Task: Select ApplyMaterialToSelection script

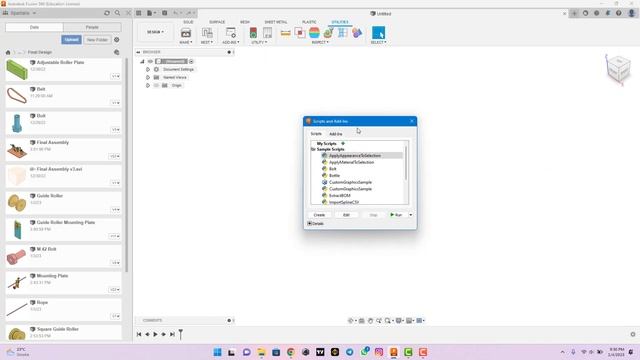Action: point(351,162)
